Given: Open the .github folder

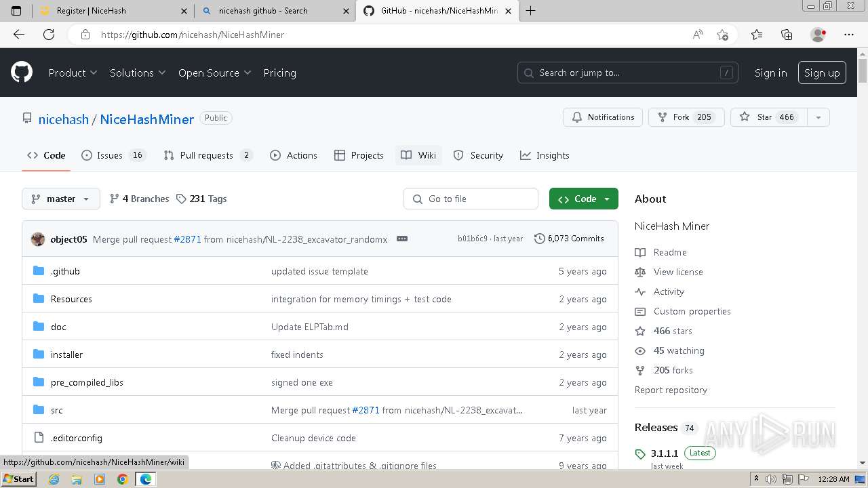Looking at the screenshot, I should [x=65, y=271].
